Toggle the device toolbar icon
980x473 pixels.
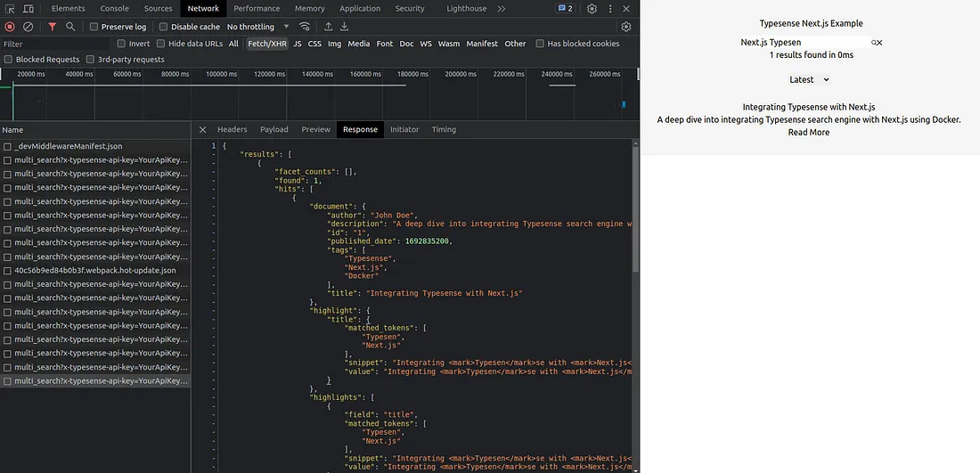click(x=29, y=9)
